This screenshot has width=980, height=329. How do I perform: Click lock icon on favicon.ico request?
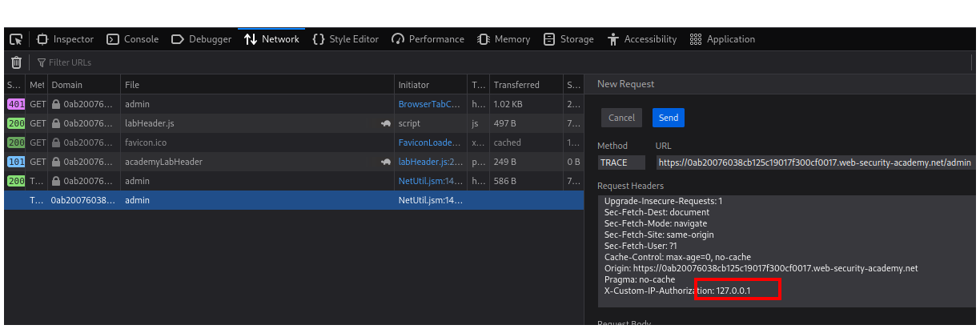coord(56,142)
